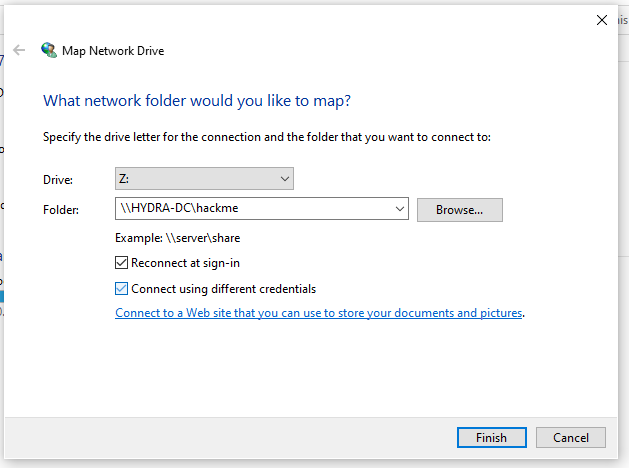Expand the Folder path history dropdown arrow
Screen dimensions: 629x468
click(x=400, y=209)
